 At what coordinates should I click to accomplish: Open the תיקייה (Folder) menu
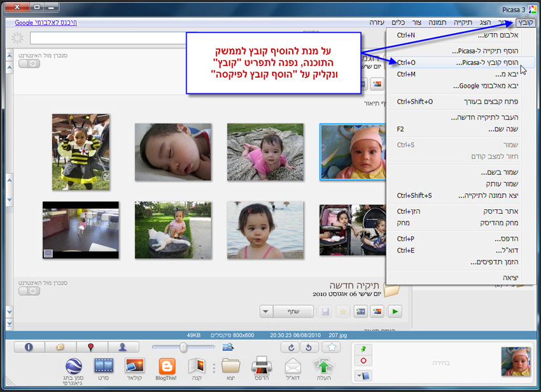[463, 22]
